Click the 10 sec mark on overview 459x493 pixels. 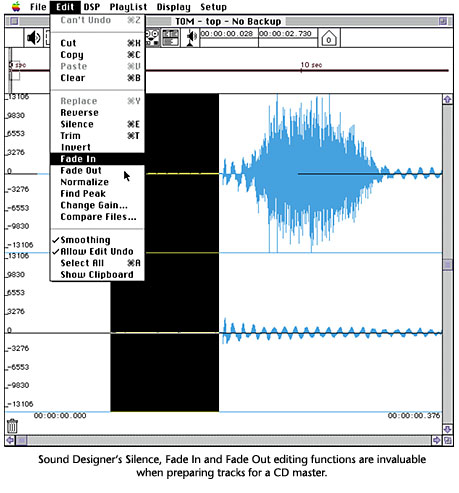311,65
